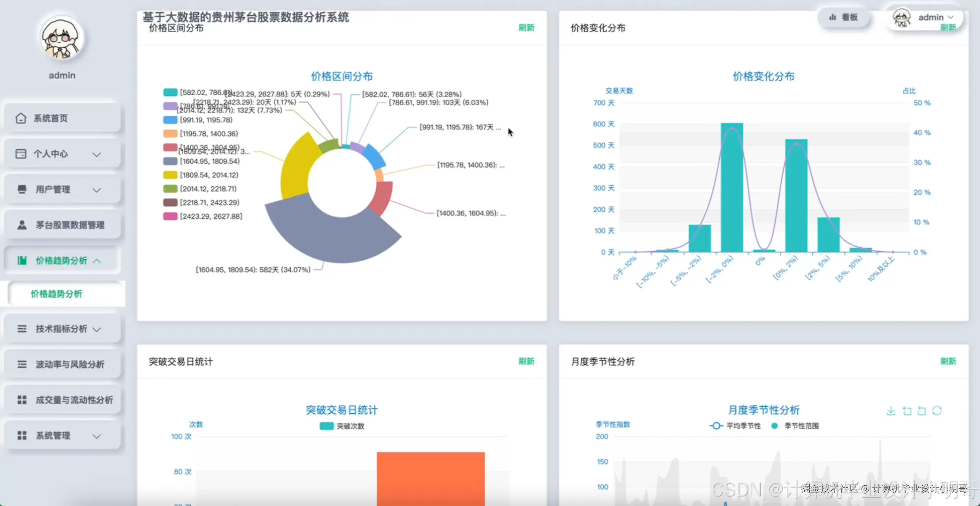
Task: Click the 茅台股票数据管理 person icon
Action: tap(22, 225)
